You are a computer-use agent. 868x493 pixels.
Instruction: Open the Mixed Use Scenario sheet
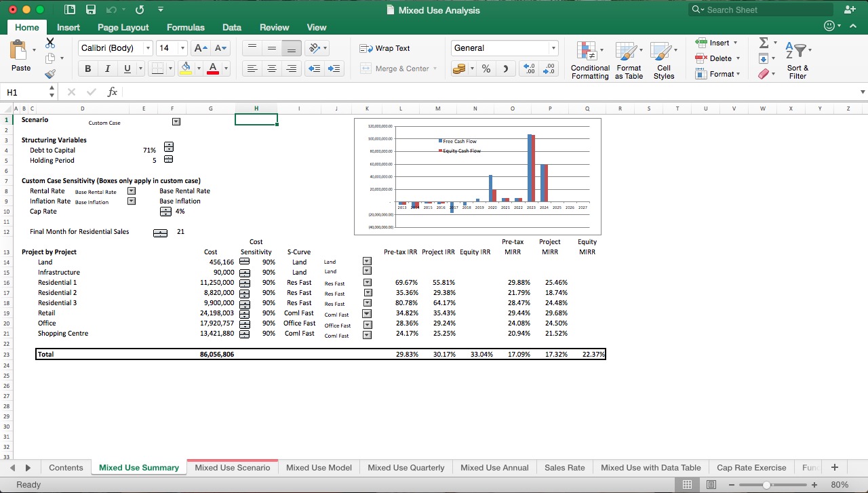[232, 467]
